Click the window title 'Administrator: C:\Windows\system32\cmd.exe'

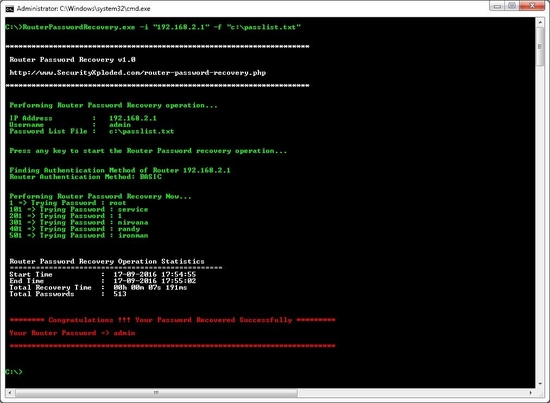coord(83,8)
